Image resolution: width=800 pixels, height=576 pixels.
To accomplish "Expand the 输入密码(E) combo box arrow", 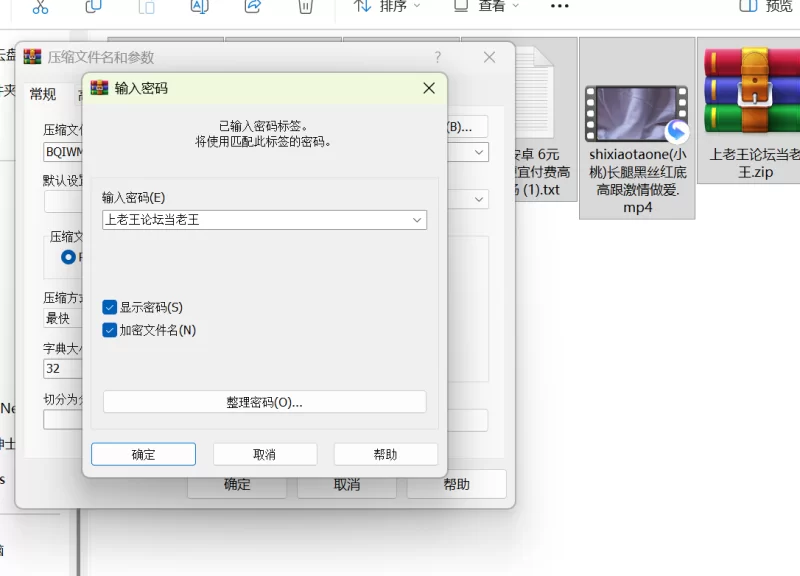I will pos(417,220).
